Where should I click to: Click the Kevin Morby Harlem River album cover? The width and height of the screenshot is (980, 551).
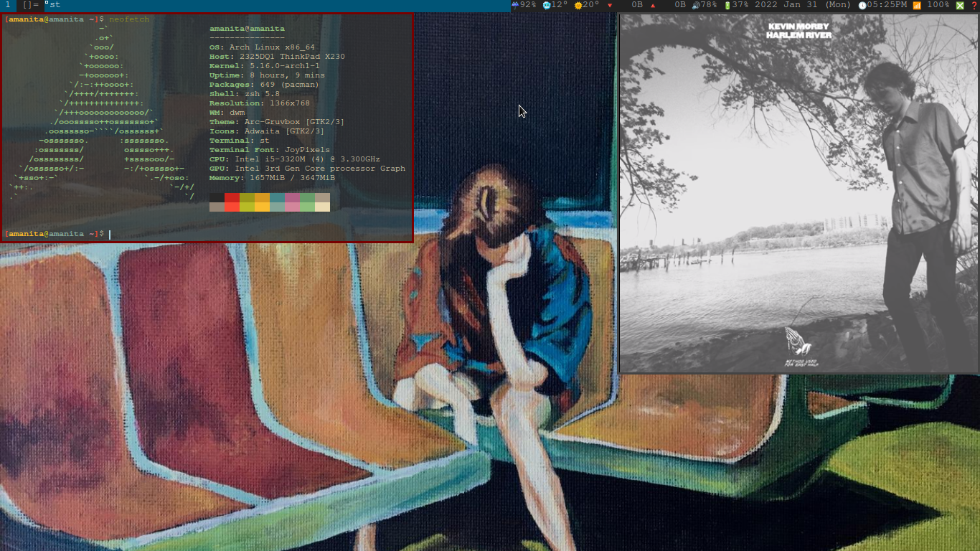[798, 194]
